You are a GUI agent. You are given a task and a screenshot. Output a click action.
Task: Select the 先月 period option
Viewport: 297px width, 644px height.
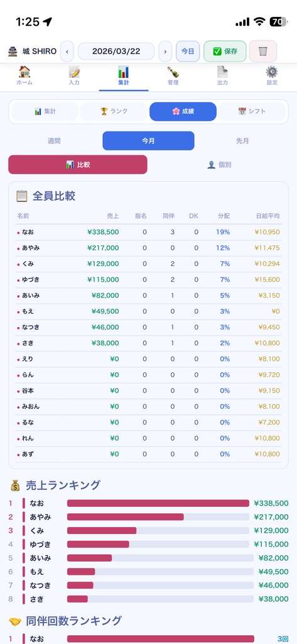(242, 141)
